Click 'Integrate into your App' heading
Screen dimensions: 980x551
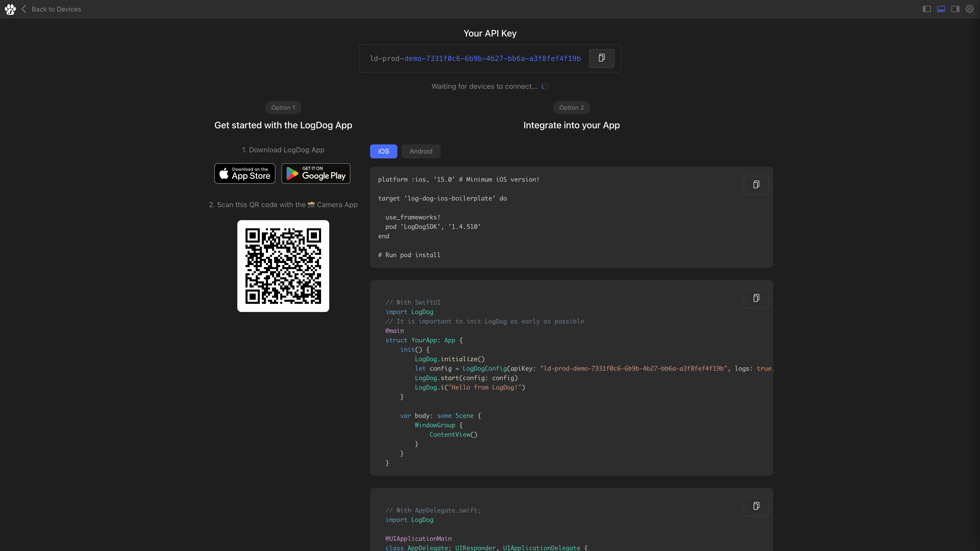[571, 125]
